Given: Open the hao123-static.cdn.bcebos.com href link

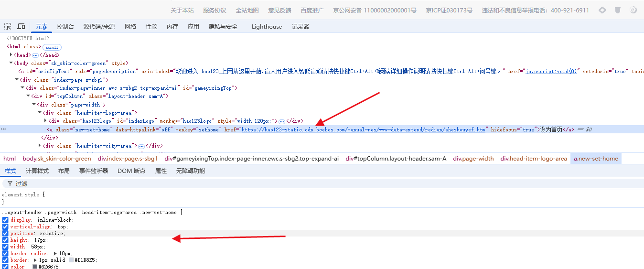Looking at the screenshot, I should pos(364,129).
